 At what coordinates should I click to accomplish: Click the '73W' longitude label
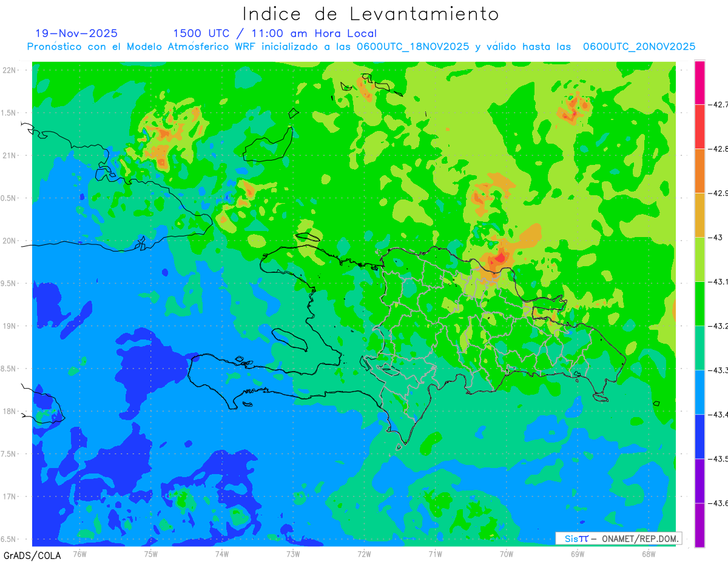tap(293, 554)
